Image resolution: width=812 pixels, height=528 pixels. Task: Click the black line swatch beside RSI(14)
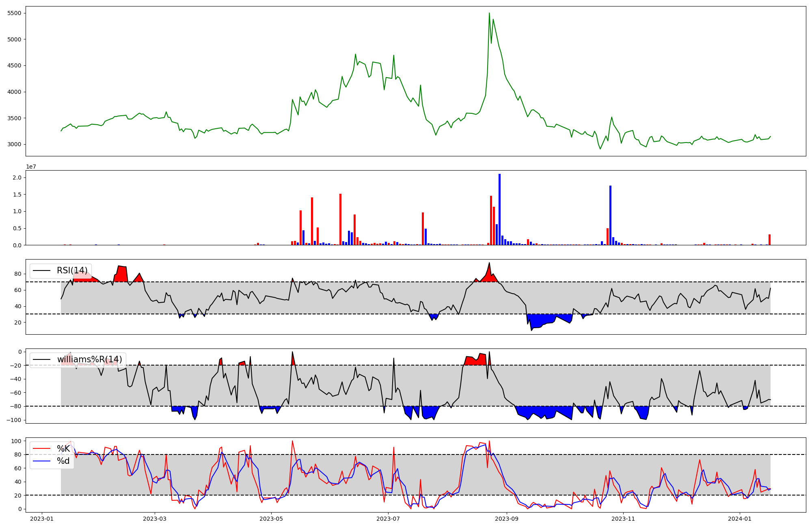coord(41,270)
